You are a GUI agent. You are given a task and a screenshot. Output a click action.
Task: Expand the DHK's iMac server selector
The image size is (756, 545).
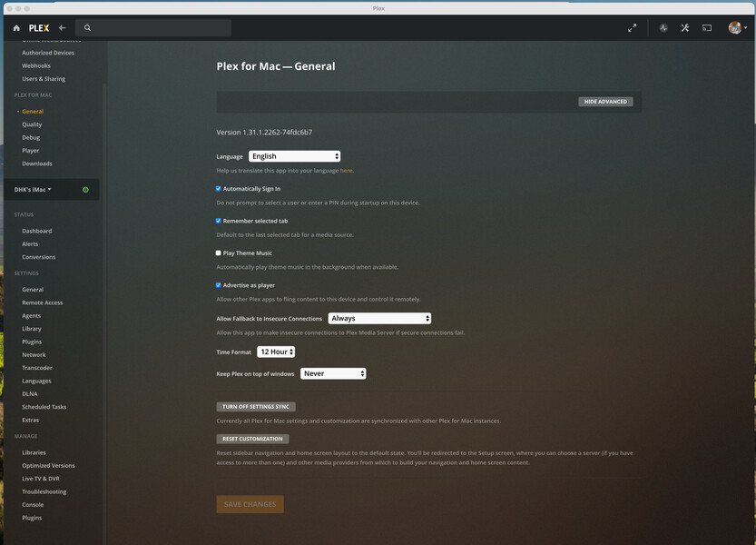tap(33, 190)
